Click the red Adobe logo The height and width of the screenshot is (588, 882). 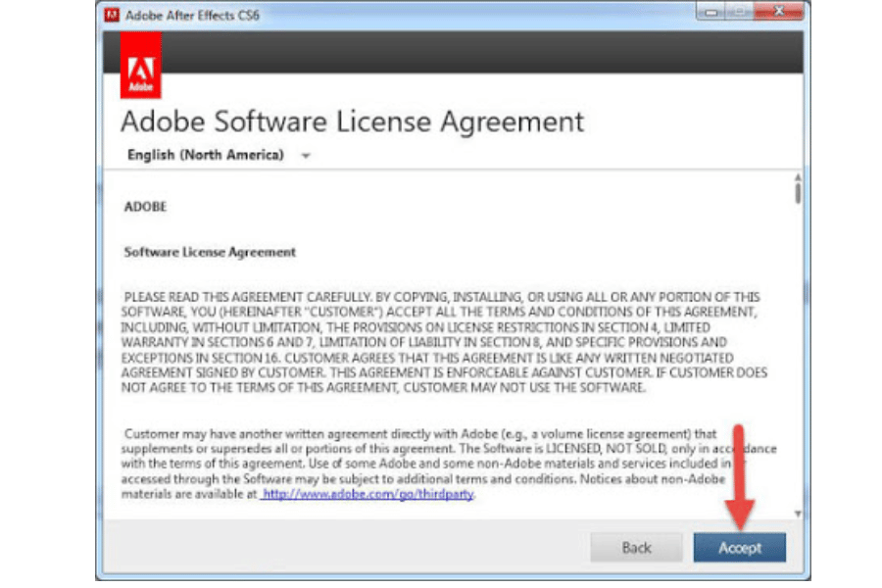(x=139, y=73)
